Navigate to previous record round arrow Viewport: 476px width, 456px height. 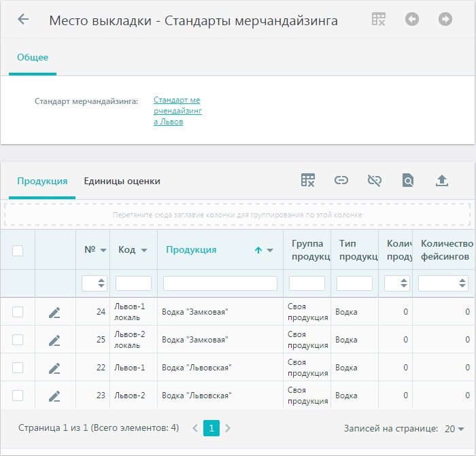pyautogui.click(x=412, y=19)
